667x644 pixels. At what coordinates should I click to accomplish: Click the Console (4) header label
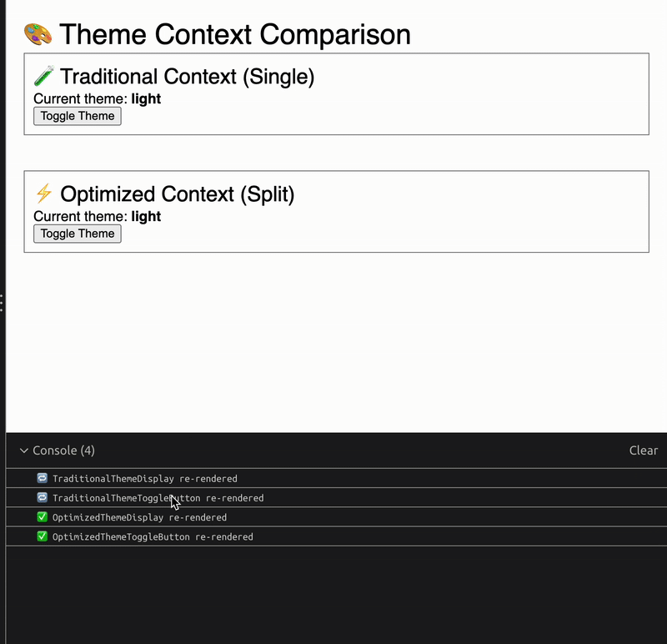click(64, 450)
